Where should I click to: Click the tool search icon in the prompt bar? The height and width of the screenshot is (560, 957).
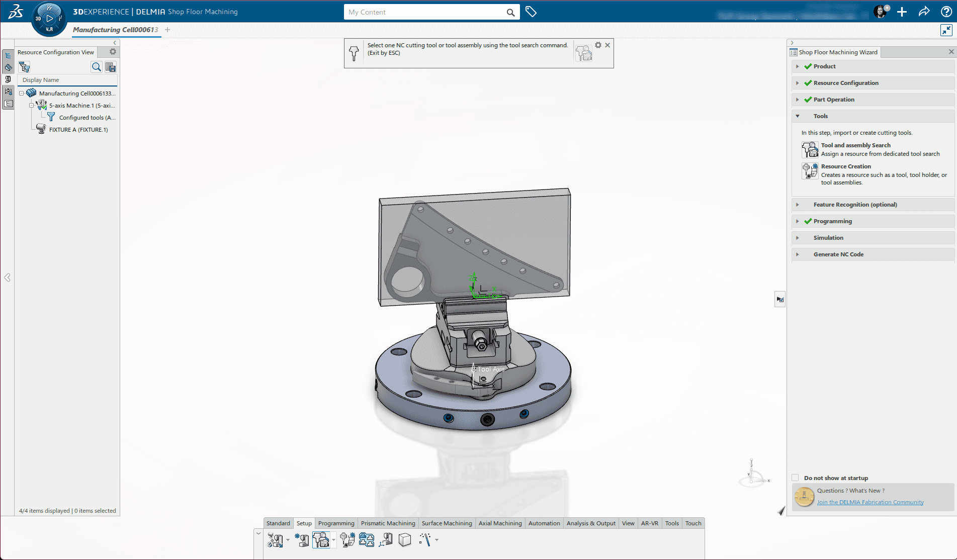point(584,53)
